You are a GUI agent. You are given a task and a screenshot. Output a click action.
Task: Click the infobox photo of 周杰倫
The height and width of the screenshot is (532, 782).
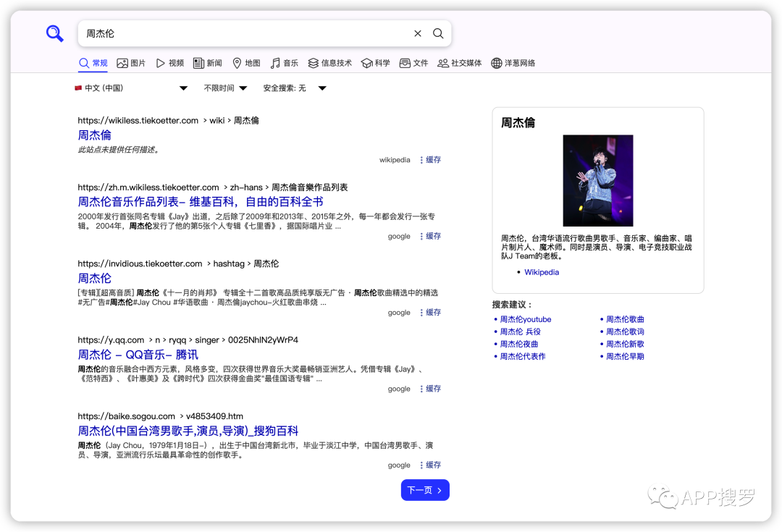click(x=598, y=180)
